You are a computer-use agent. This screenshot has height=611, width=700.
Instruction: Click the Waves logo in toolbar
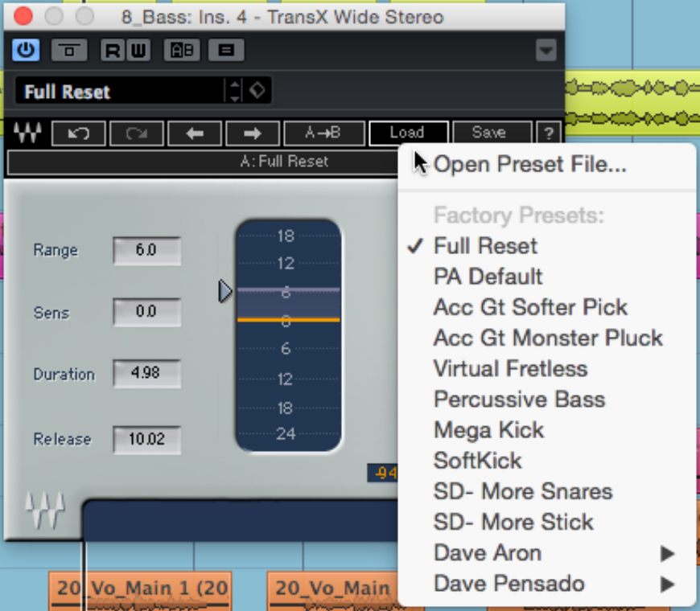(27, 133)
